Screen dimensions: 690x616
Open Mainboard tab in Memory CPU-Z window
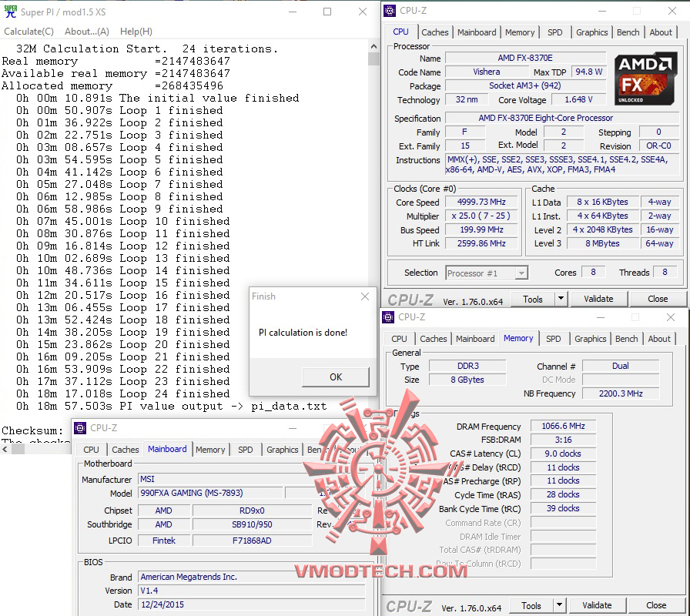coord(475,339)
